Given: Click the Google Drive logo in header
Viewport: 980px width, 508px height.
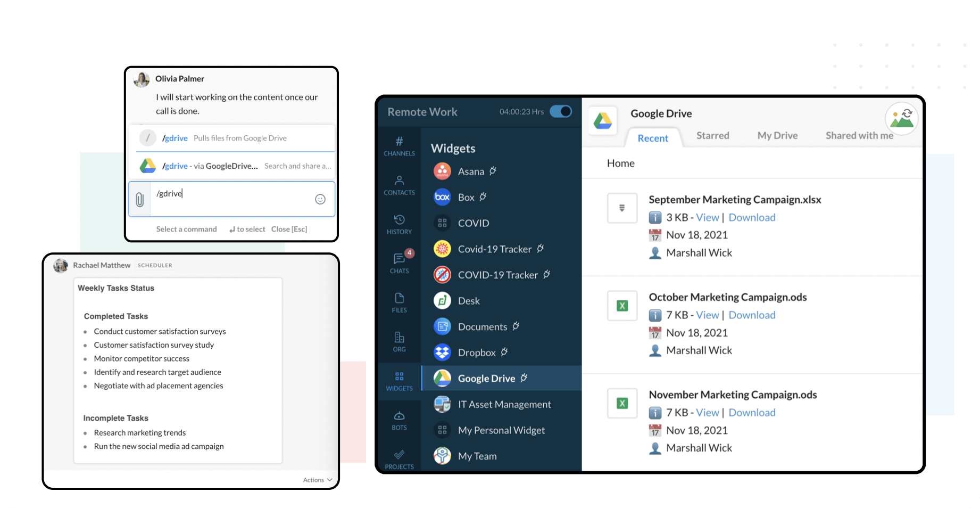Looking at the screenshot, I should tap(603, 120).
